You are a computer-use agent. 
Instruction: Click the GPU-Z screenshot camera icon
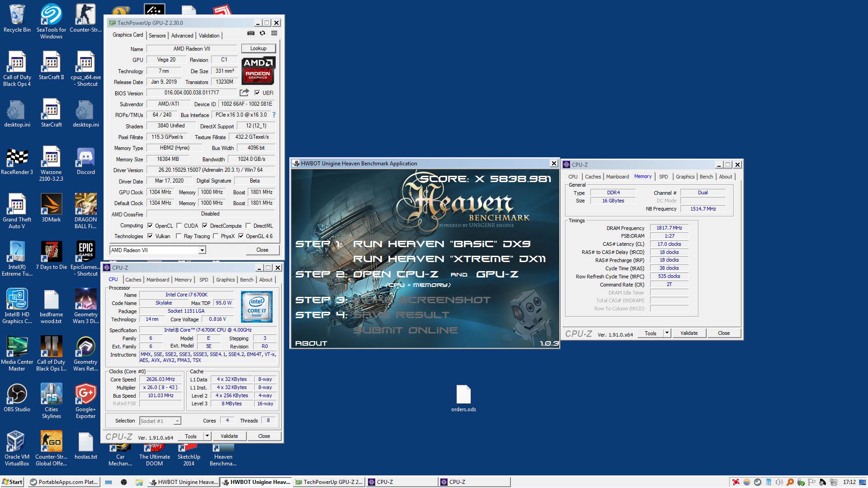251,33
